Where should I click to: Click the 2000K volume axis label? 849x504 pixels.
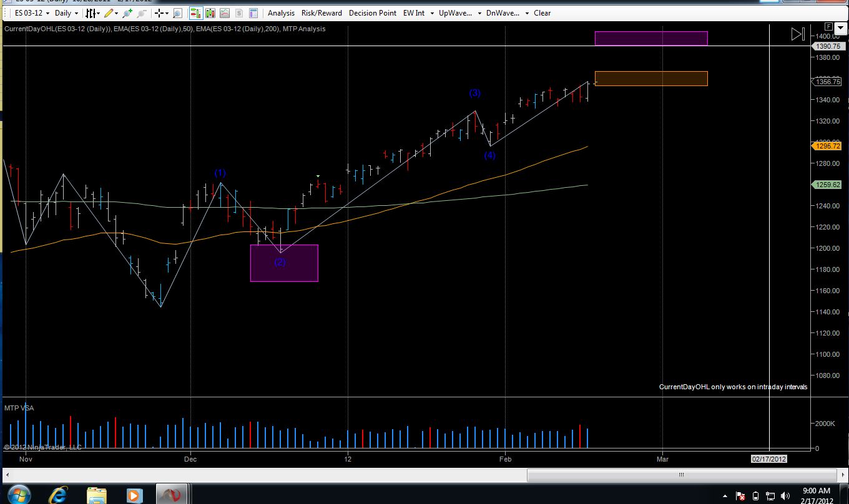(825, 424)
